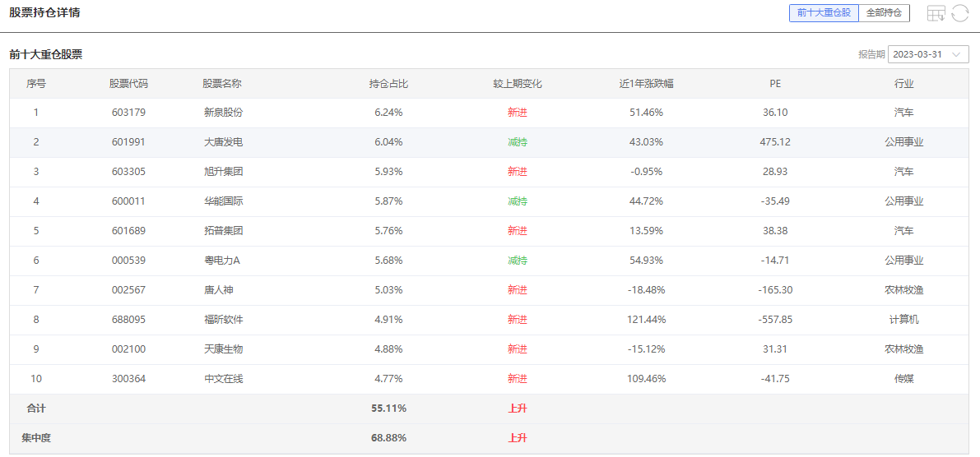Select stock code 603179
The image size is (980, 457).
click(x=128, y=113)
